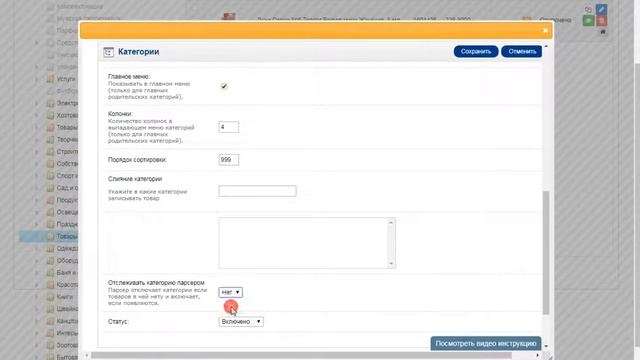Click the folder icon of Продук
This screenshot has height=360, width=640.
click(x=50, y=200)
